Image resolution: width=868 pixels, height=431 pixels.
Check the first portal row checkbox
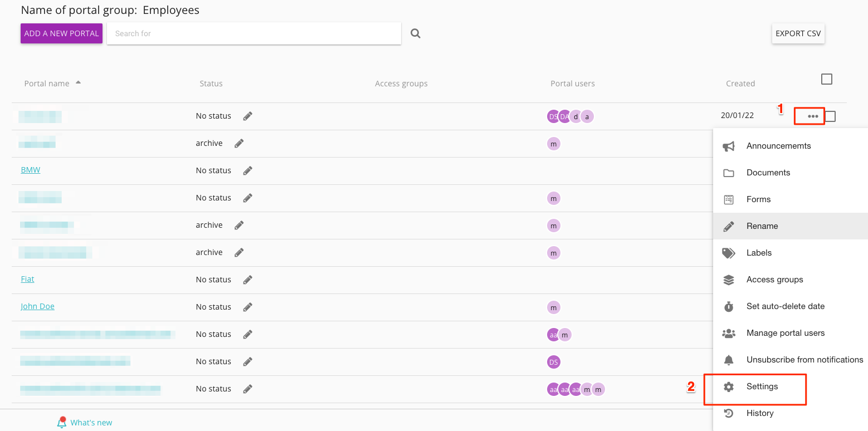click(x=830, y=116)
